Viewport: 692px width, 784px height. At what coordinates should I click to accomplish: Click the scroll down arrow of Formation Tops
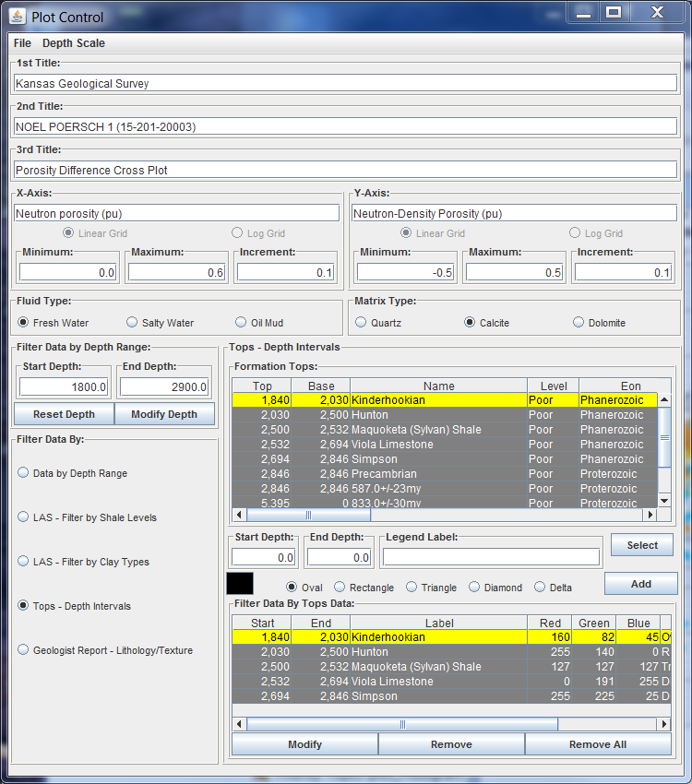click(664, 501)
